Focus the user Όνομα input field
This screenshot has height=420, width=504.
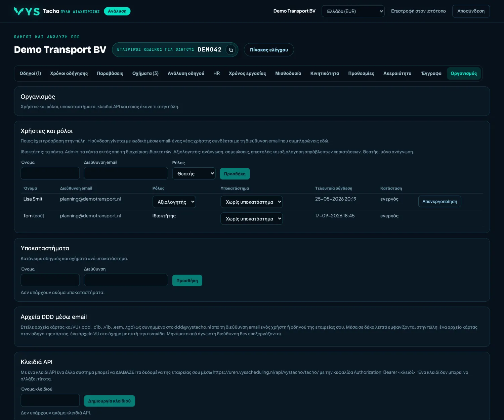[x=50, y=173]
